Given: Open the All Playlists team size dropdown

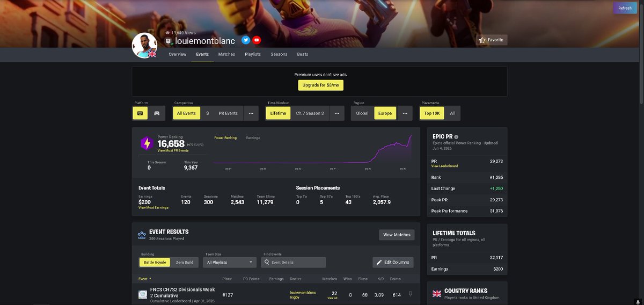Looking at the screenshot, I should [x=230, y=262].
